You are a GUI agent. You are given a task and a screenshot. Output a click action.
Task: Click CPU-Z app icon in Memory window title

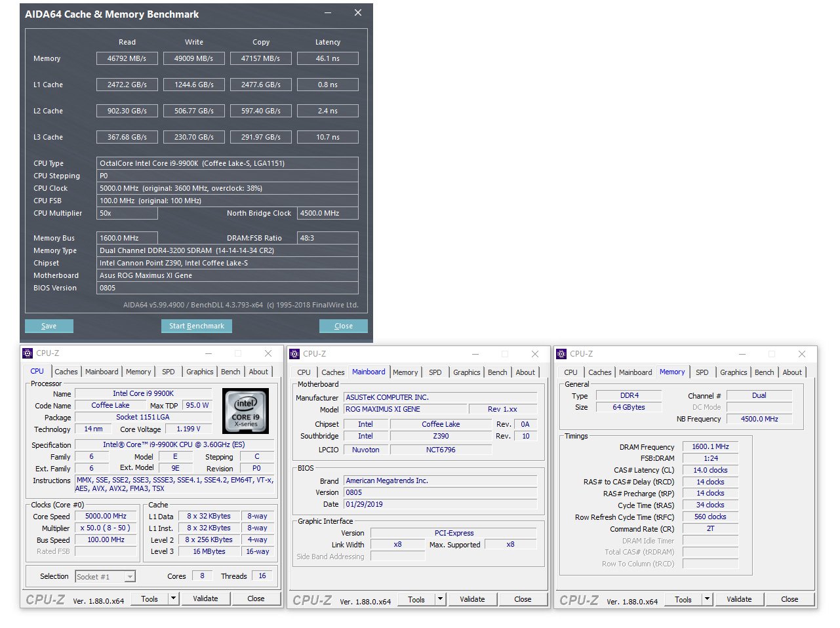click(x=561, y=354)
